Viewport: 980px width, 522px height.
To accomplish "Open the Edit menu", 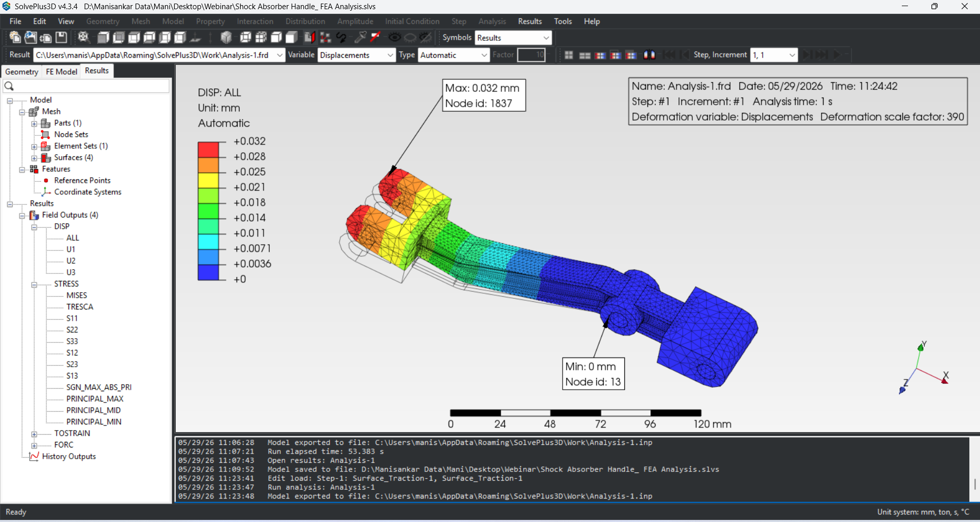I will point(39,21).
